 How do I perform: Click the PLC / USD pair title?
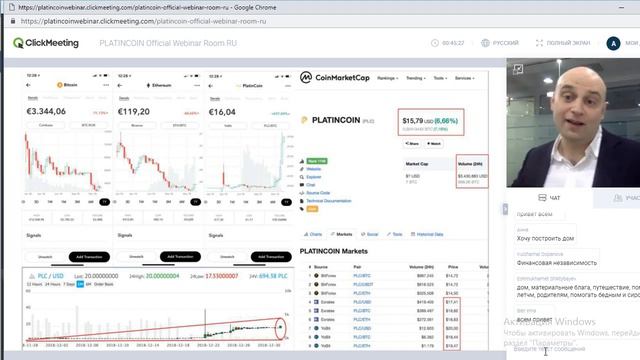tap(50, 276)
